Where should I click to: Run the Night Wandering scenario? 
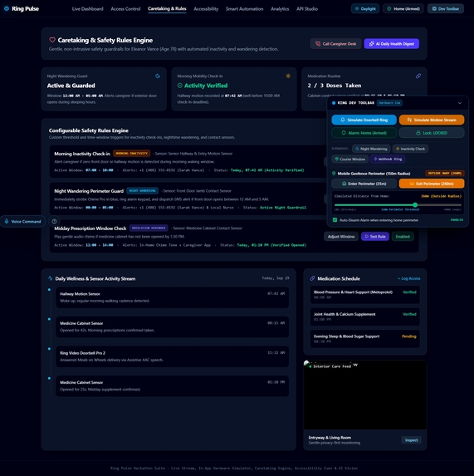pos(371,149)
